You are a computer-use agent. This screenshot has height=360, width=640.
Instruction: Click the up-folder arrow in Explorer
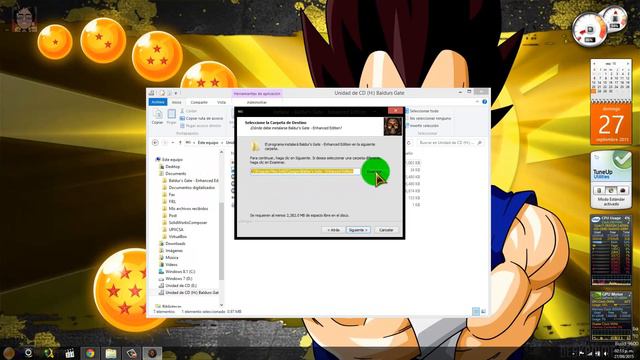point(180,143)
